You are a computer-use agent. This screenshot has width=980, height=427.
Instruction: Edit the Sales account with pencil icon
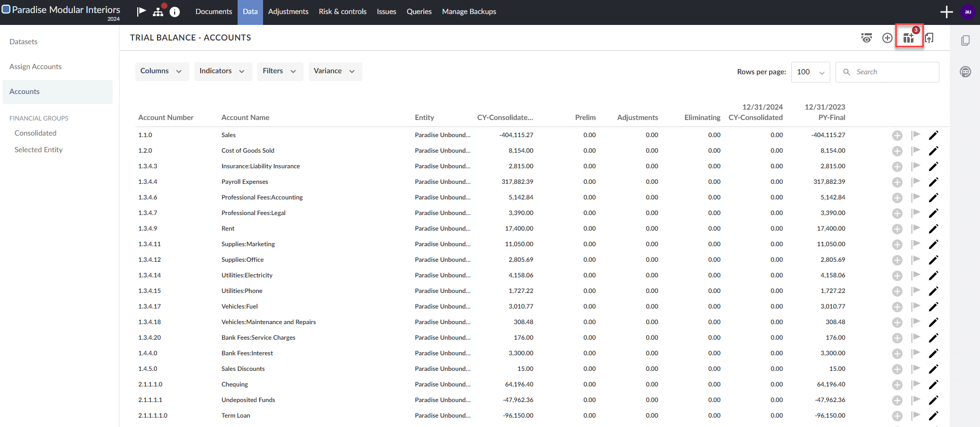(x=933, y=135)
